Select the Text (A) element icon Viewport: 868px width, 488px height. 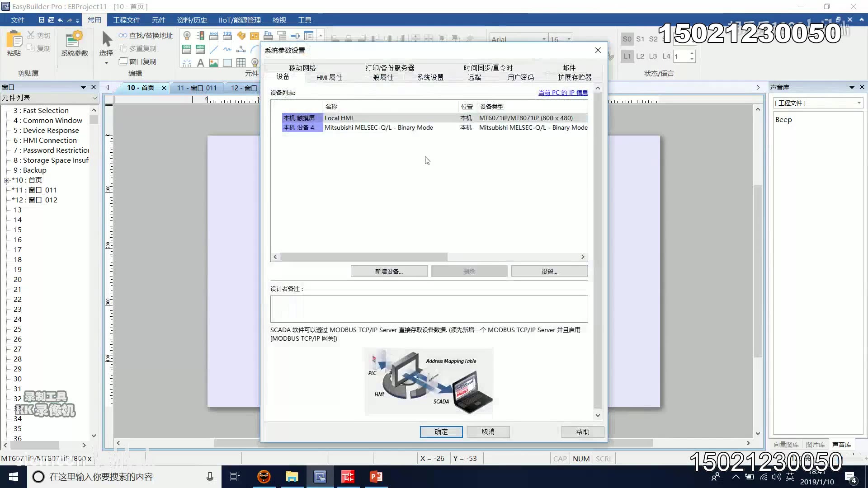200,63
